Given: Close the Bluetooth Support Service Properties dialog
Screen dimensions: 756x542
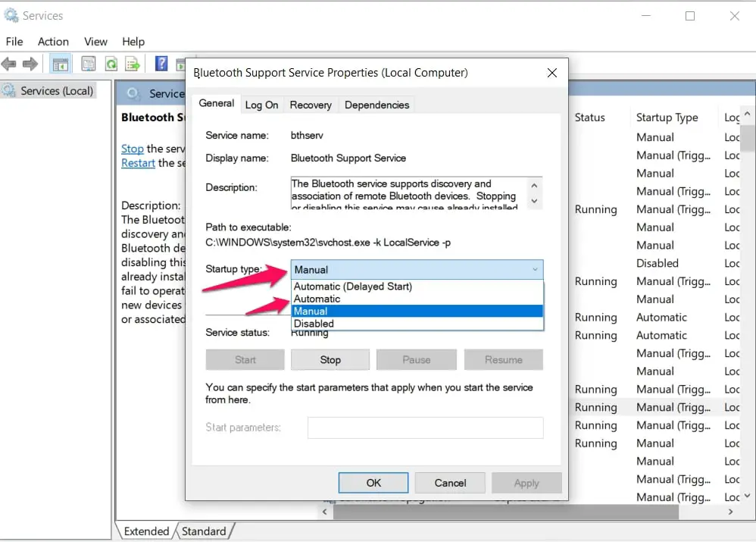Looking at the screenshot, I should coord(552,73).
